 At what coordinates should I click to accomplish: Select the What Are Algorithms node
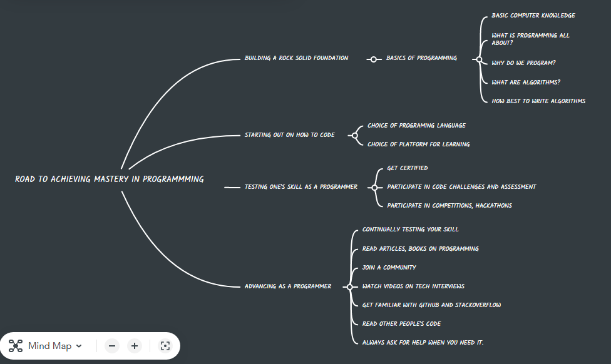point(526,82)
